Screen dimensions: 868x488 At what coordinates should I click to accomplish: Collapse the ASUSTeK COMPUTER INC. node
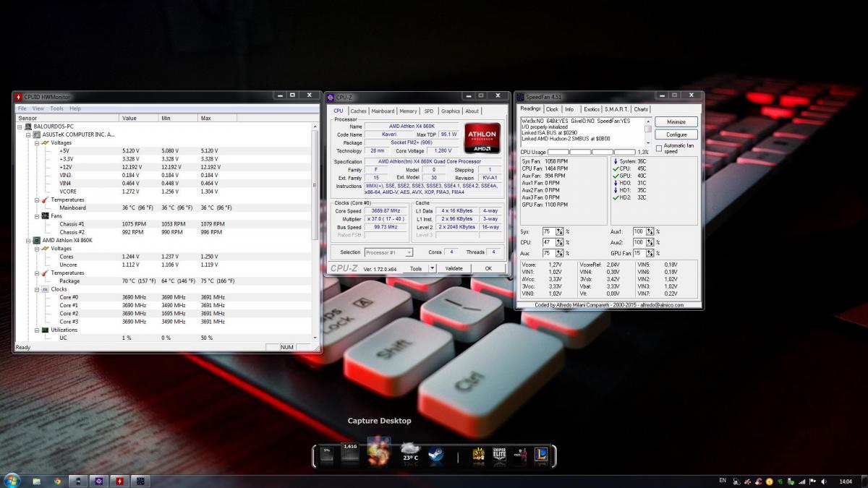28,134
